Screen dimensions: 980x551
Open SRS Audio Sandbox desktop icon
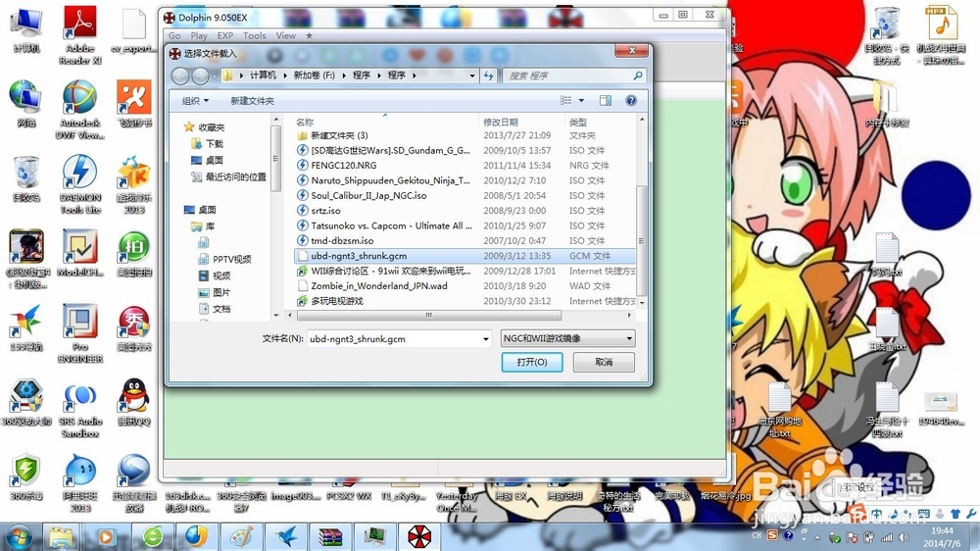point(80,408)
